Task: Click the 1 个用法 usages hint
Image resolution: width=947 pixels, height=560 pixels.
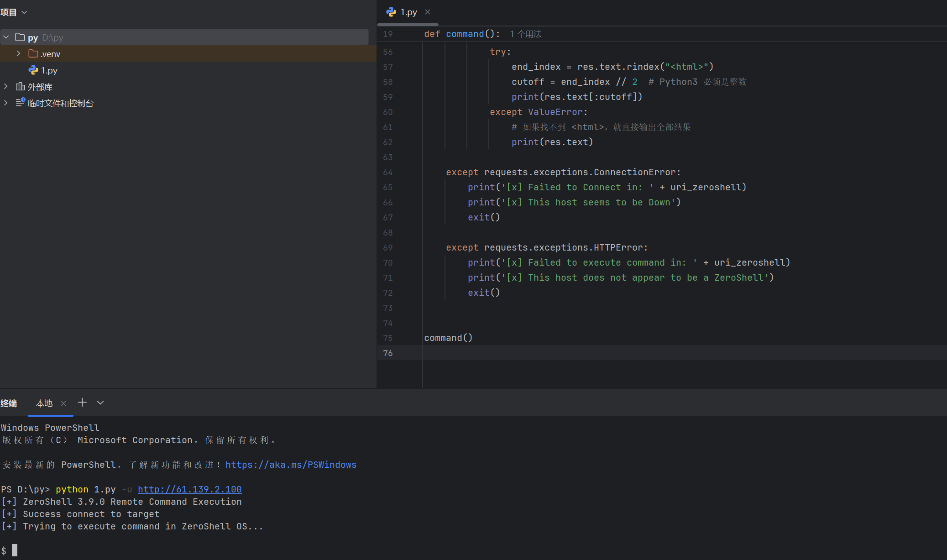Action: click(526, 34)
